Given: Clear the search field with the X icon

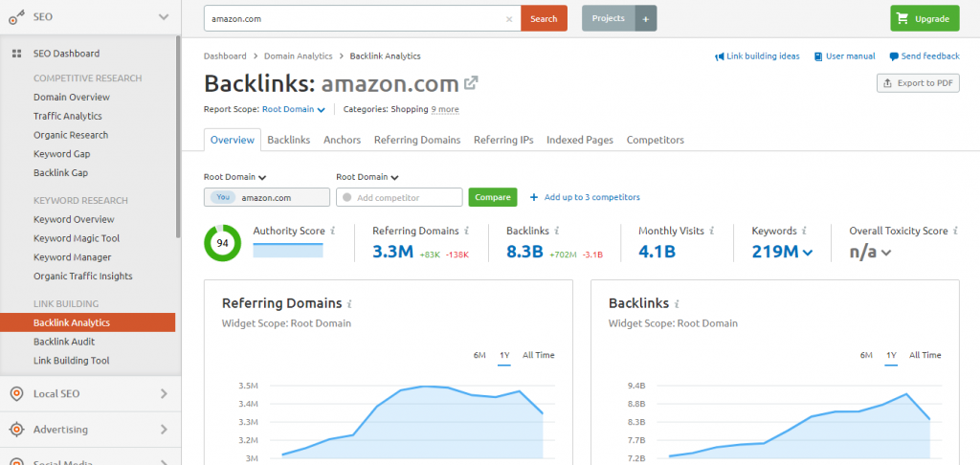Looking at the screenshot, I should tap(509, 19).
